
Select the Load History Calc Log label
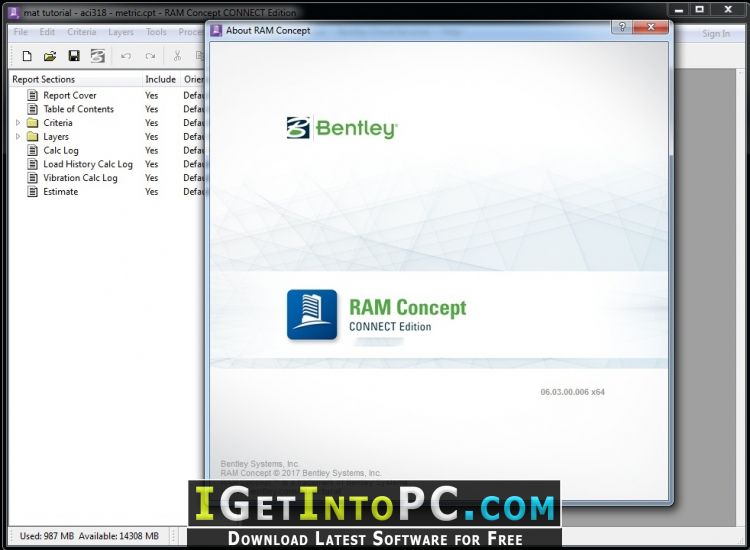coord(88,164)
